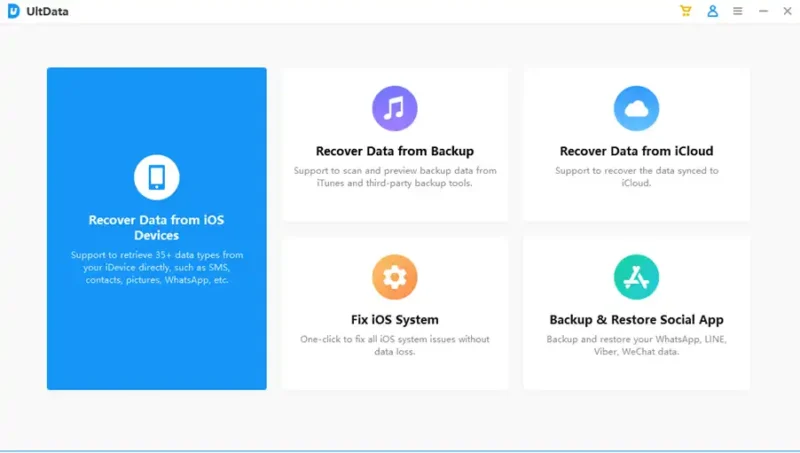800x453 pixels.
Task: Choose Recover Data from iOS Devices title
Action: coord(157,228)
